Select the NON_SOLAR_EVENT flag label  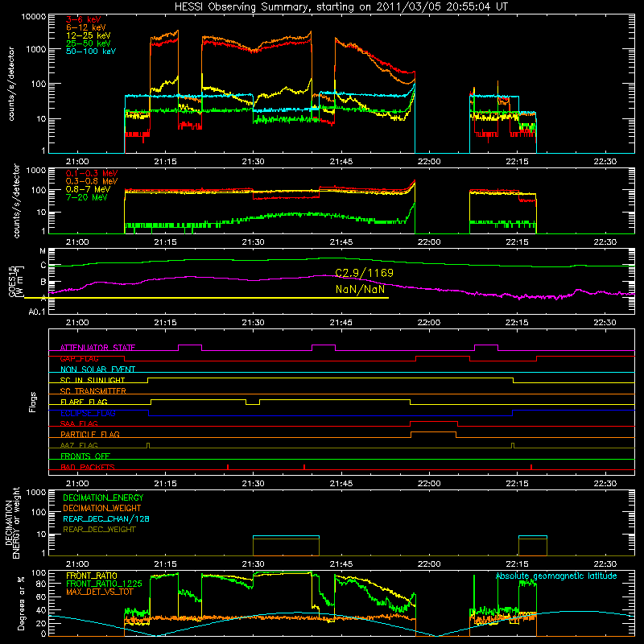(x=97, y=369)
